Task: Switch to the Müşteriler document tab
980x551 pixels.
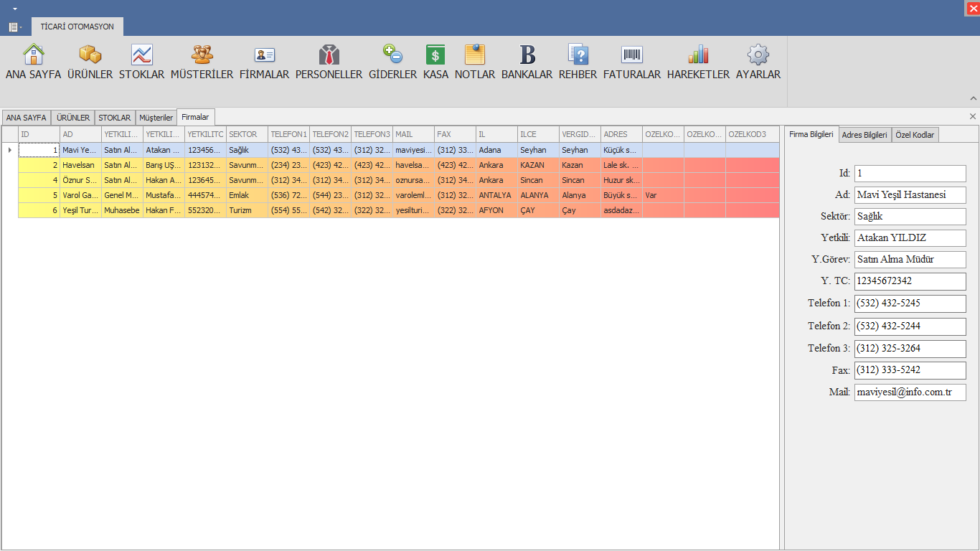Action: point(156,118)
